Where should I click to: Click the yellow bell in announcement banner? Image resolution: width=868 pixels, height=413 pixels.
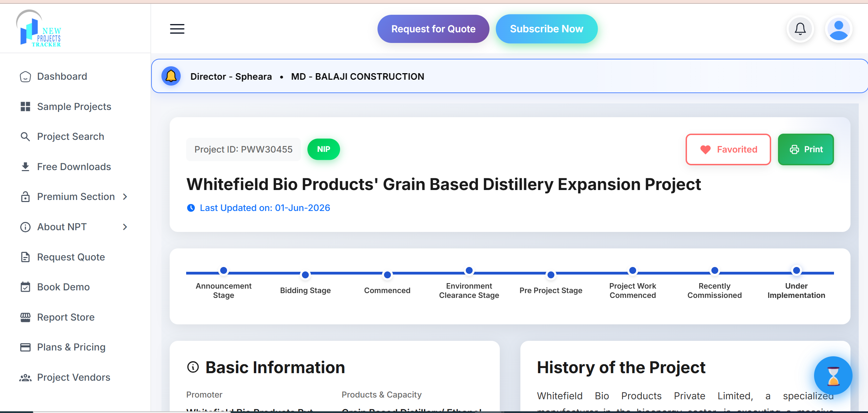tap(171, 76)
